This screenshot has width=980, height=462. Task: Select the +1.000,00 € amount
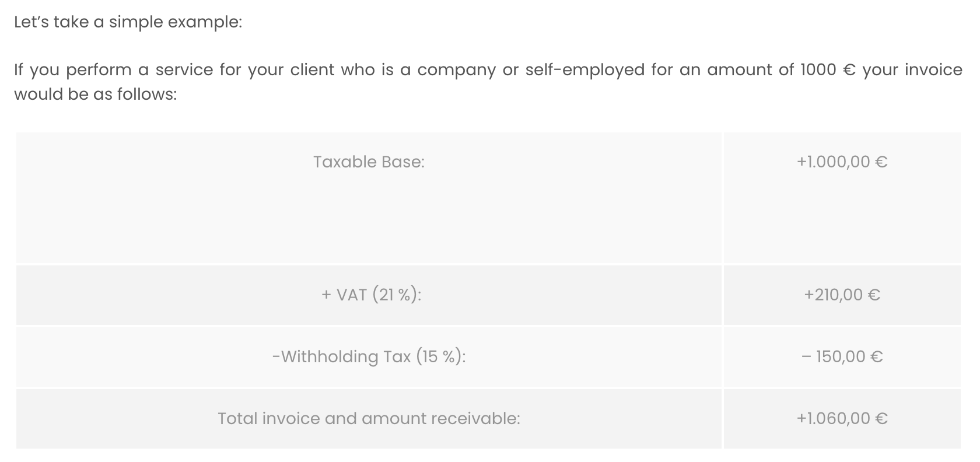(842, 162)
